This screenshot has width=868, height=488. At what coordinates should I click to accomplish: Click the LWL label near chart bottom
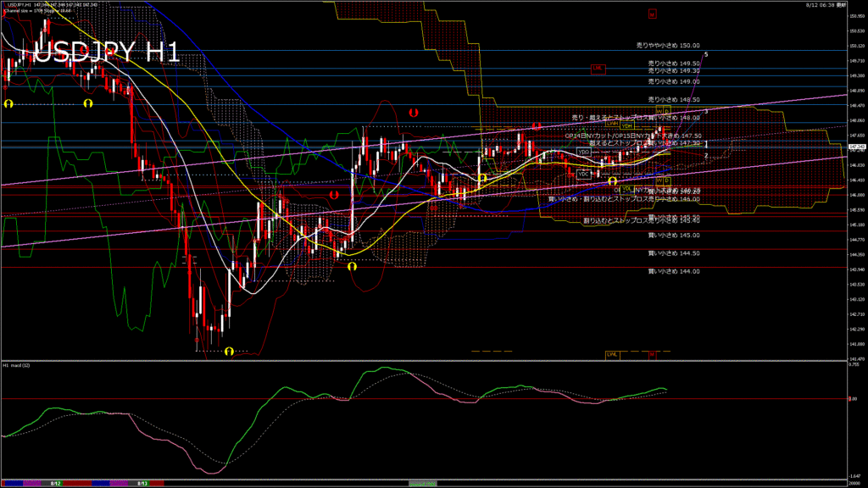[612, 354]
